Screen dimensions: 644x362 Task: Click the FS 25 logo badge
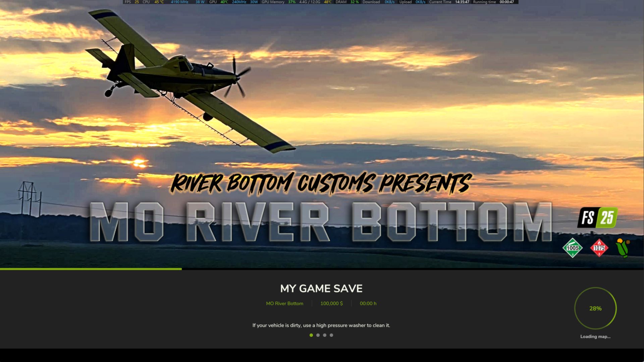pyautogui.click(x=597, y=218)
